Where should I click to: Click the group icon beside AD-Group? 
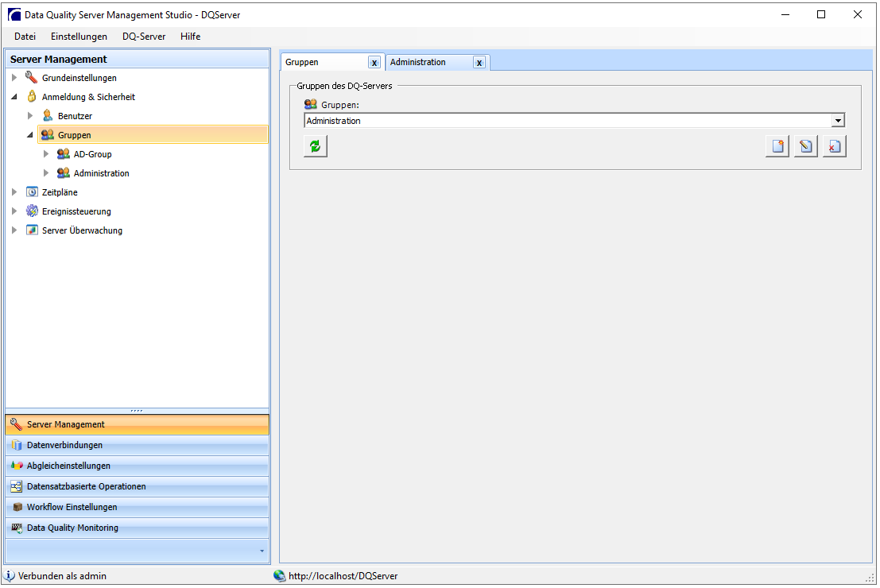click(x=64, y=153)
